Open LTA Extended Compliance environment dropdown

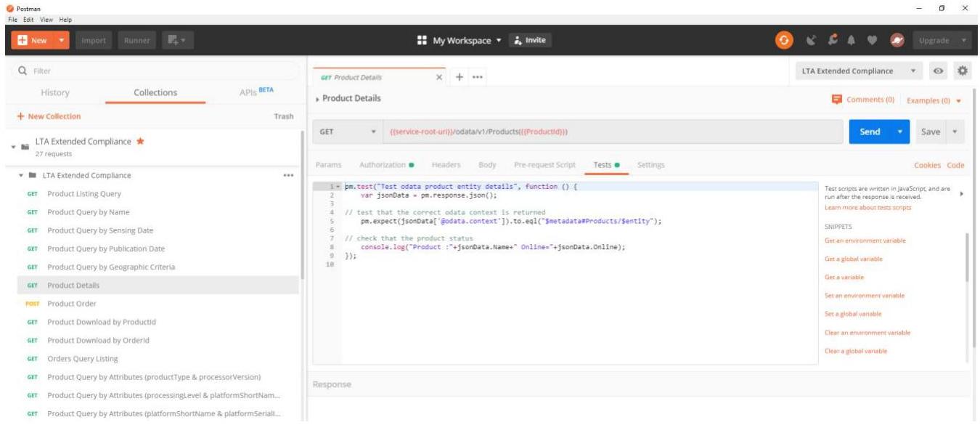point(859,71)
